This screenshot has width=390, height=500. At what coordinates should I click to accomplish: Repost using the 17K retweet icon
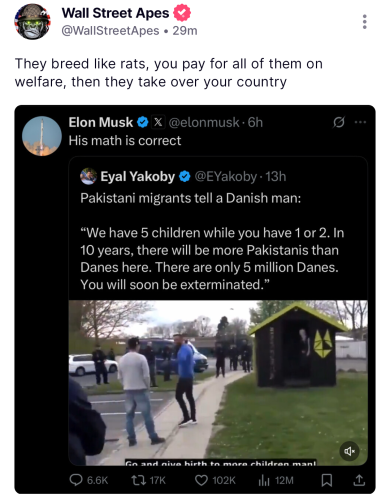click(136, 480)
